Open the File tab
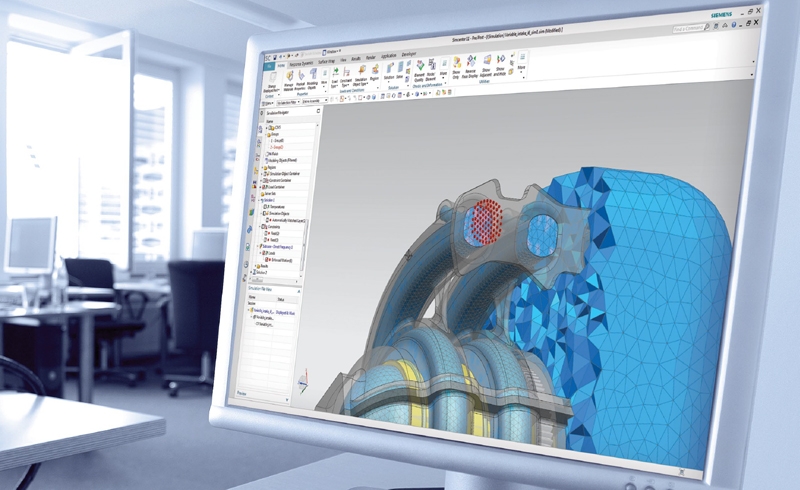This screenshot has height=490, width=800. (269, 66)
